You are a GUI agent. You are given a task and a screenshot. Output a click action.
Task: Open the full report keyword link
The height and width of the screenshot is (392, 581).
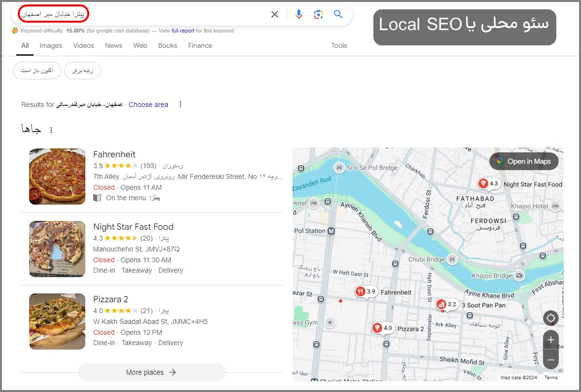click(182, 31)
